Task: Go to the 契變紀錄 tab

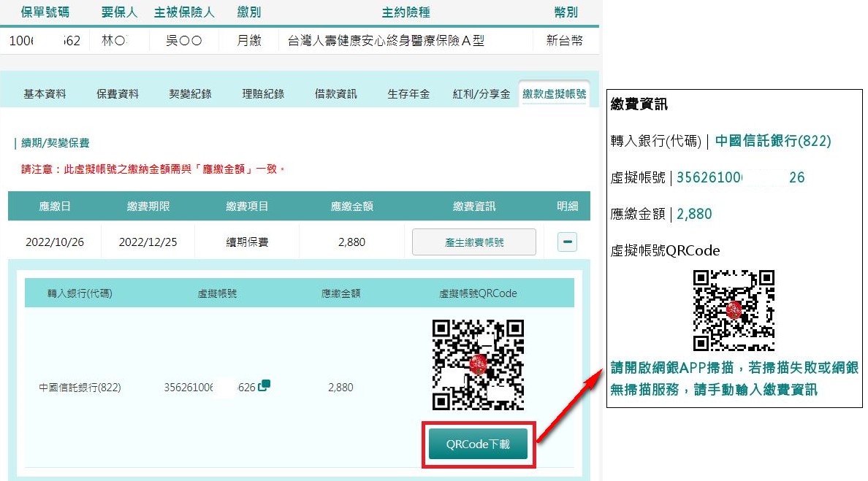Action: pyautogui.click(x=191, y=94)
